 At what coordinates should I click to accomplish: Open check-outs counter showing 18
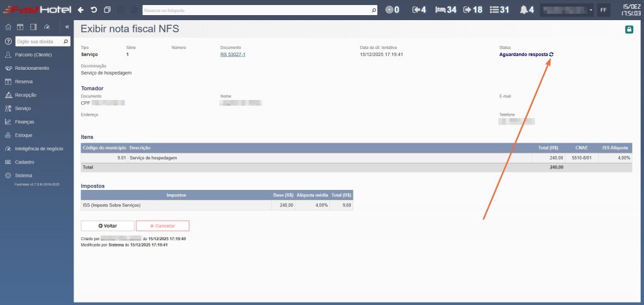coord(473,10)
